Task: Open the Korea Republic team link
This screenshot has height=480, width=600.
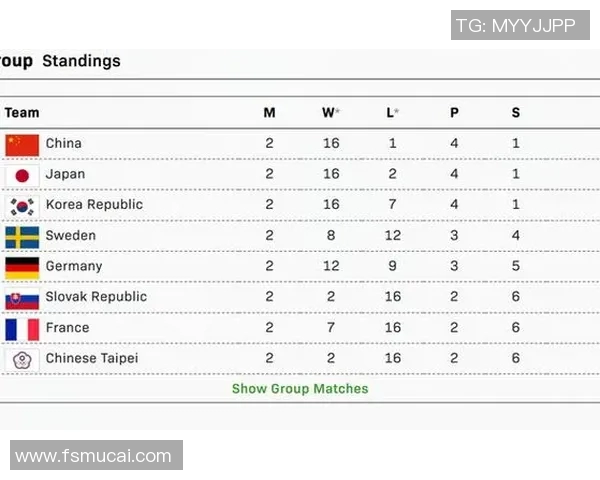Action: (x=94, y=205)
